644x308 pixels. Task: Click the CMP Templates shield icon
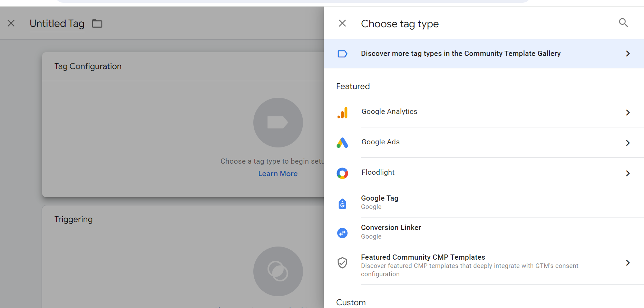342,263
